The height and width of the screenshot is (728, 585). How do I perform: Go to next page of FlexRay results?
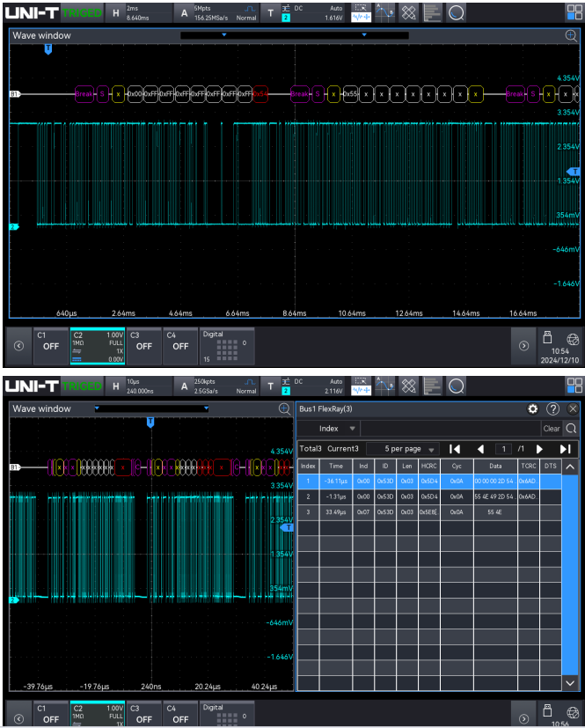(x=539, y=448)
